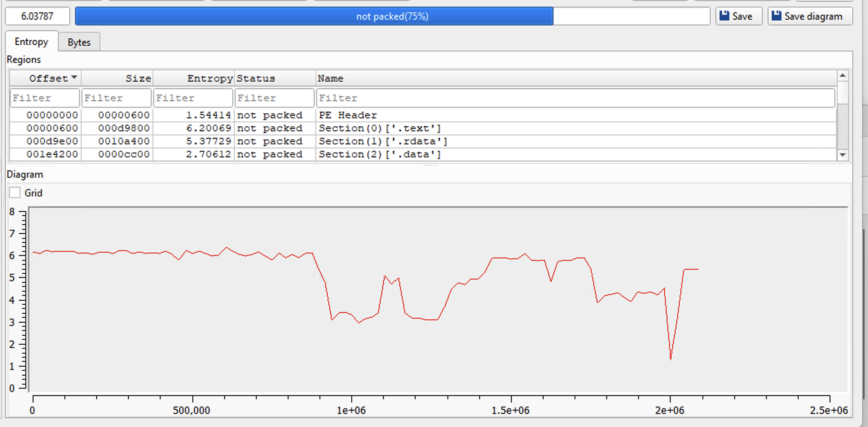Viewport: 868px width, 427px height.
Task: Select the Entropy tab
Action: tap(31, 42)
